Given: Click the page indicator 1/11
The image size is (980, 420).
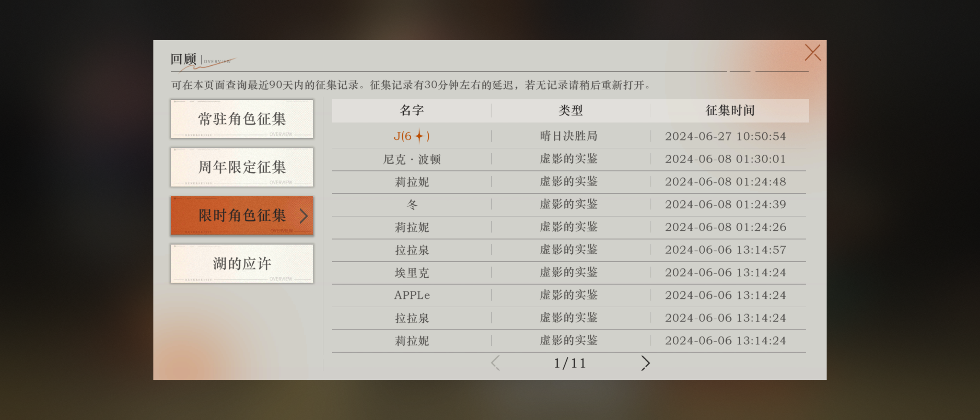Looking at the screenshot, I should (x=570, y=363).
